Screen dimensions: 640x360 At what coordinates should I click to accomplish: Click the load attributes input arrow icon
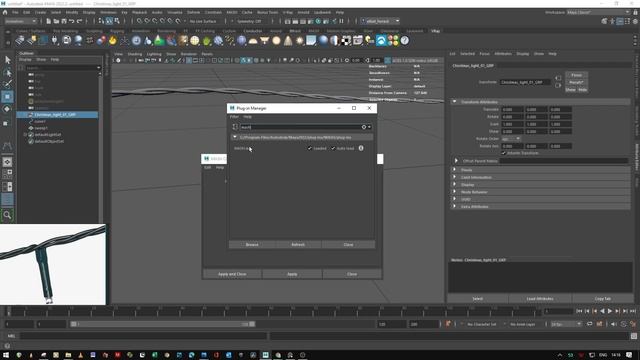click(558, 78)
